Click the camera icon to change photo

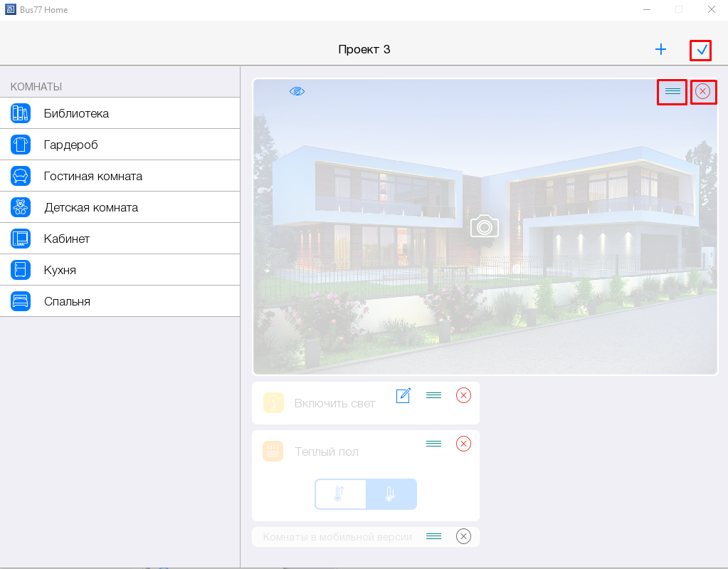point(485,226)
